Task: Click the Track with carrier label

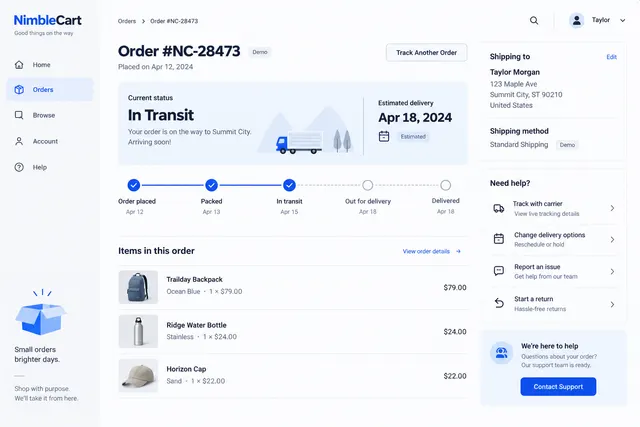Action: coord(538,204)
